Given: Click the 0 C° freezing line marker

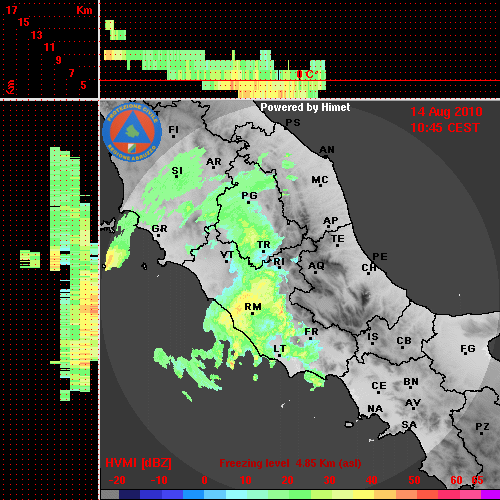Looking at the screenshot, I should tap(307, 74).
